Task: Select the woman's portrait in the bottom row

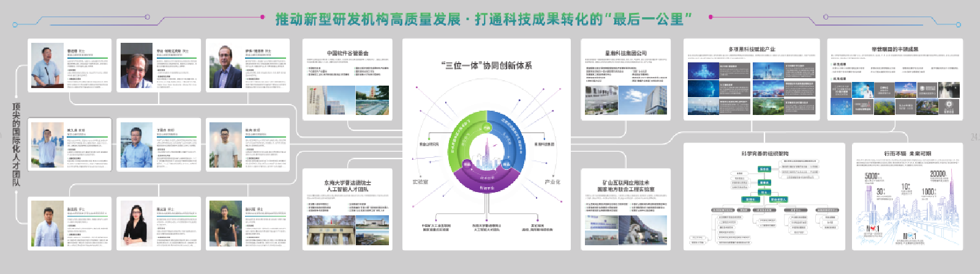Action: pos(136,223)
